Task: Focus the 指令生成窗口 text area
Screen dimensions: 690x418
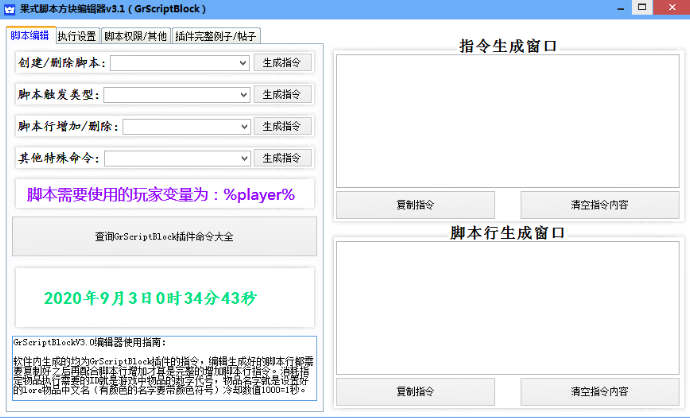Action: (506, 119)
